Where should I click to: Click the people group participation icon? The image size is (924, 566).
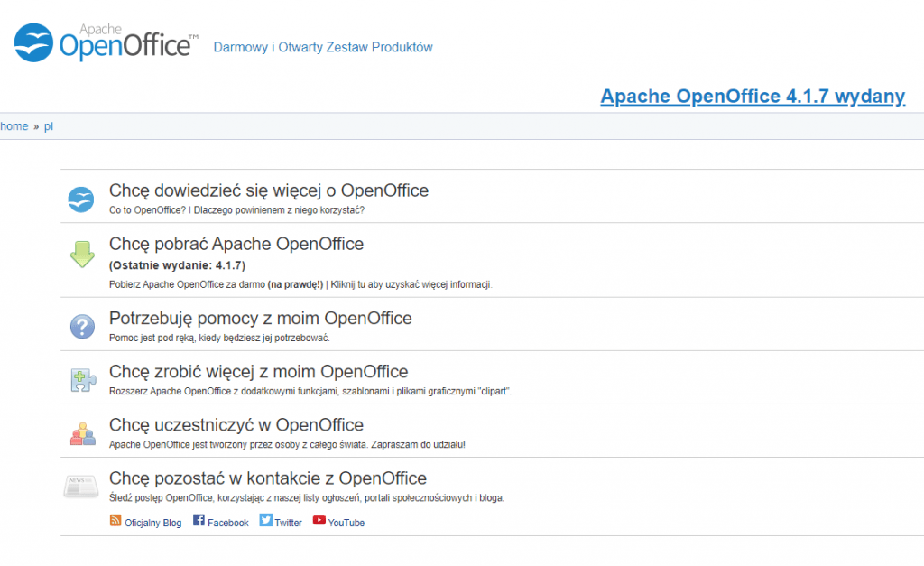coord(81,432)
